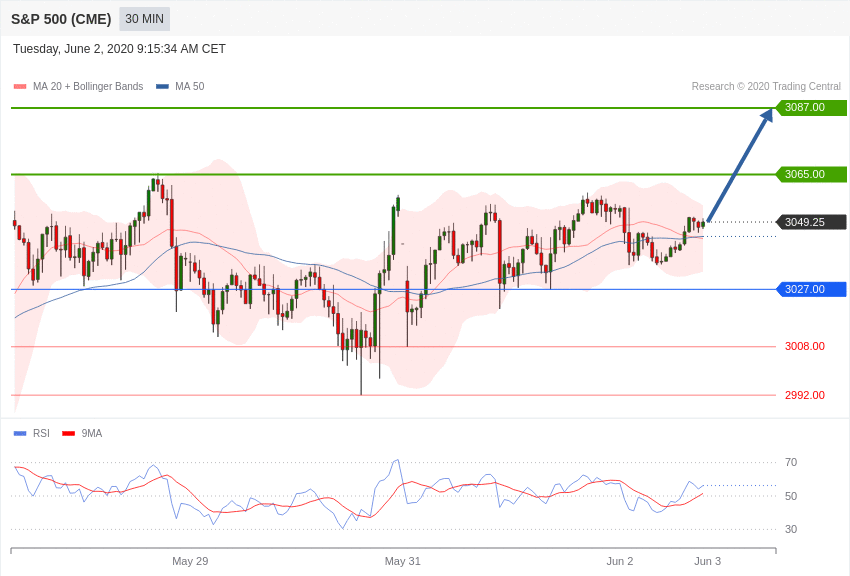Click the Jun 2 date axis label

coord(620,561)
